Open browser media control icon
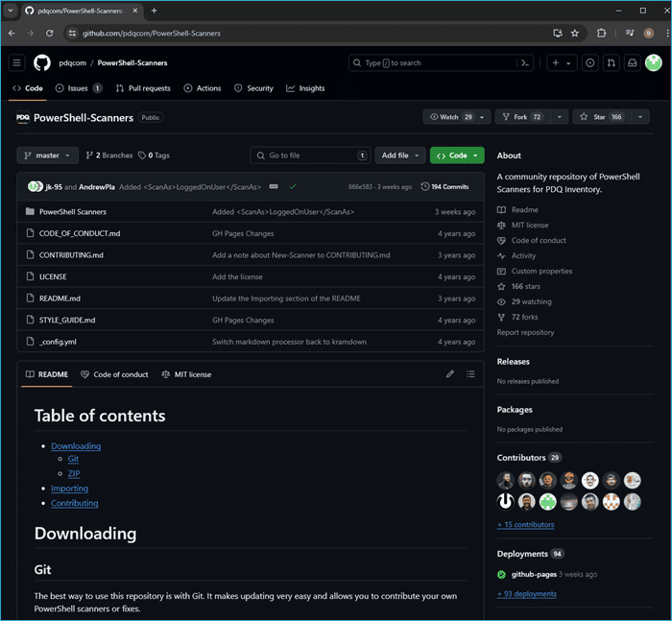 [630, 33]
